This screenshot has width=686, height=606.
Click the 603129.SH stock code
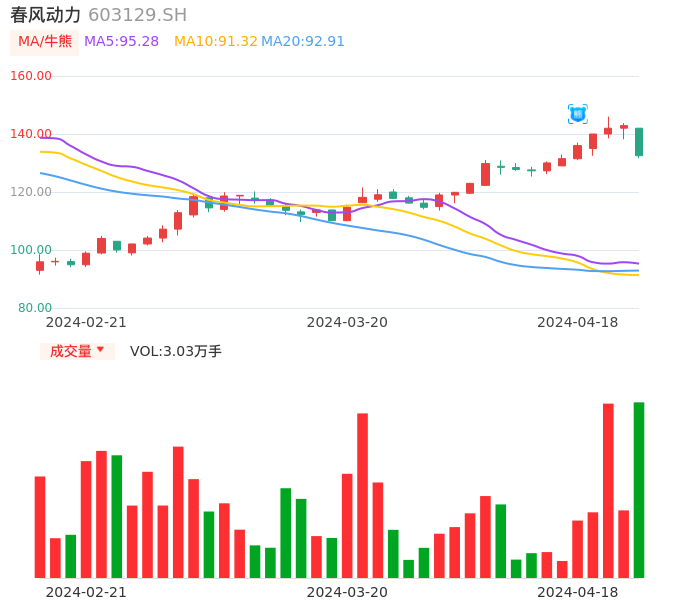click(137, 15)
